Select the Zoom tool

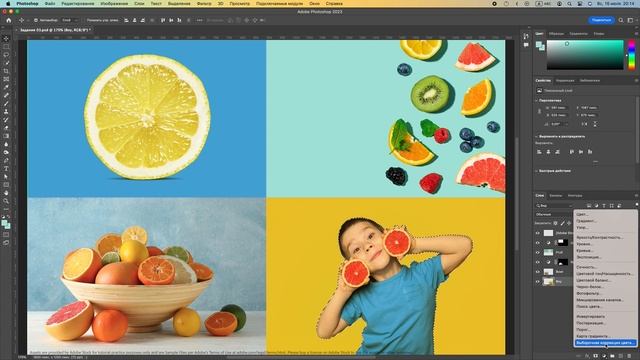pos(6,201)
